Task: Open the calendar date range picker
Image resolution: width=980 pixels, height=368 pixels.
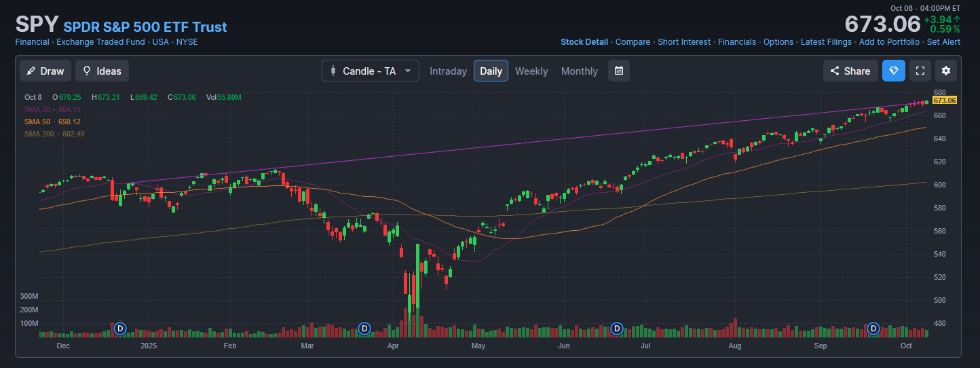Action: (x=619, y=71)
